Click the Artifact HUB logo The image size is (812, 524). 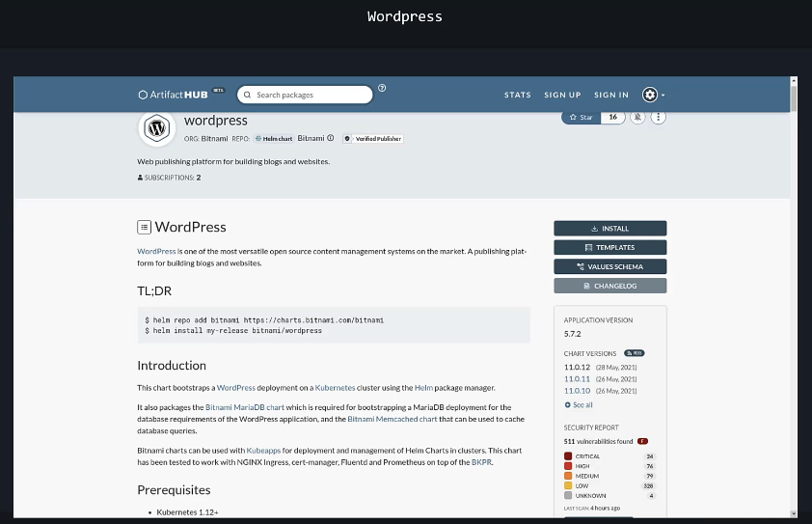click(173, 95)
